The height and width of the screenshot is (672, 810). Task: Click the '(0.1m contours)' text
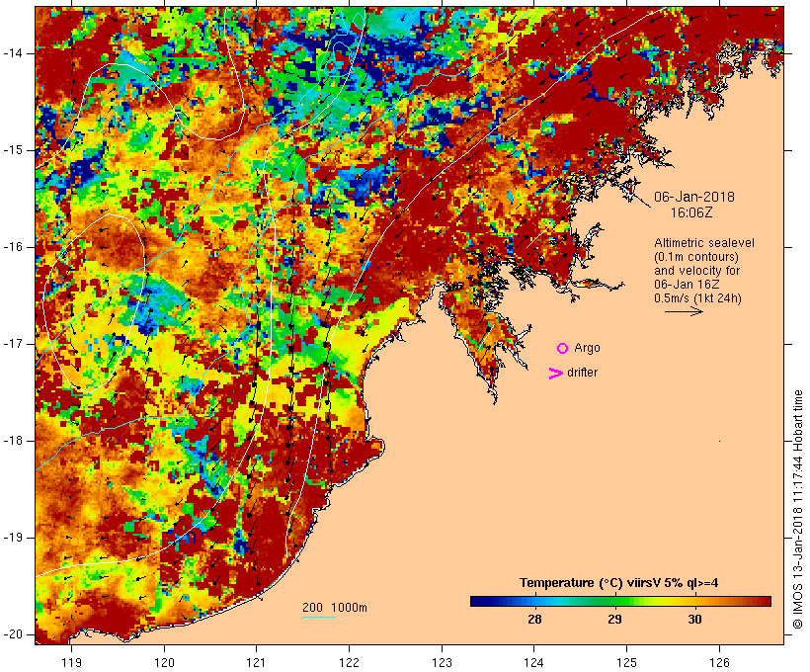696,257
